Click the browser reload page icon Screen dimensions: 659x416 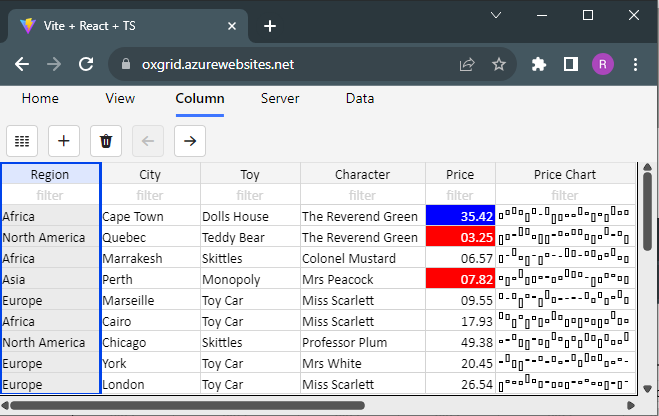tap(86, 64)
